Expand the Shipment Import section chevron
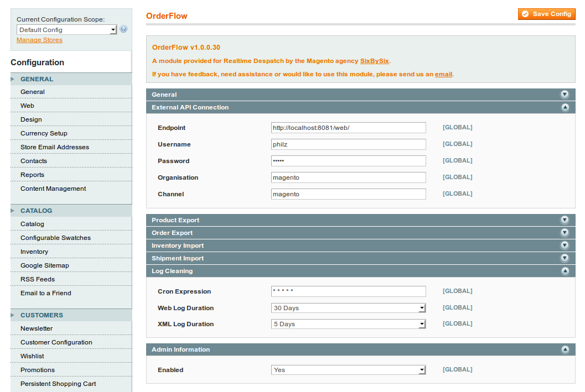Image resolution: width=585 pixels, height=392 pixels. point(565,258)
